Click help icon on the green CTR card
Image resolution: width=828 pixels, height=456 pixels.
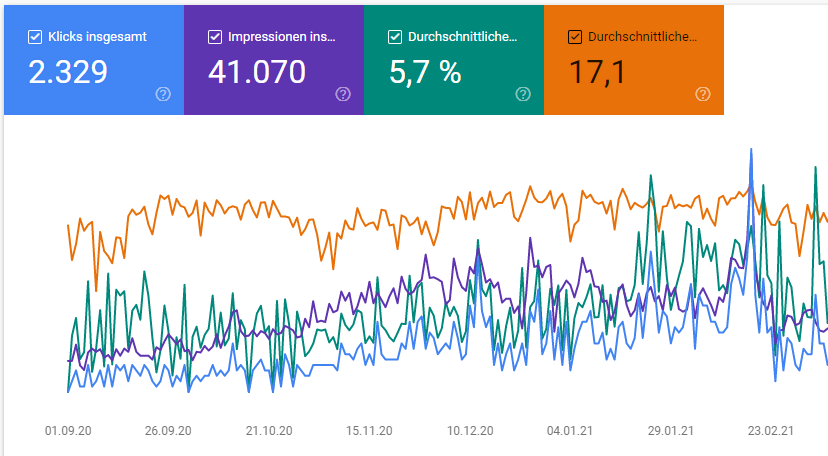coord(523,94)
